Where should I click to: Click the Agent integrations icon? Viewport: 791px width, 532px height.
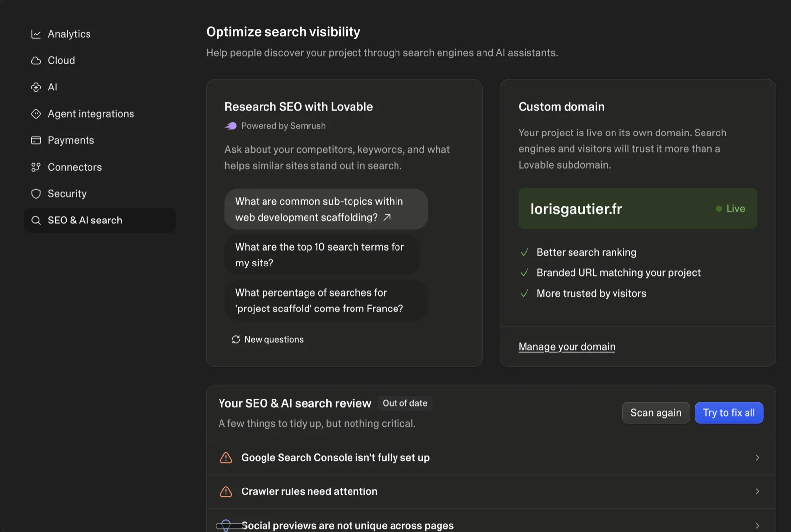click(36, 114)
